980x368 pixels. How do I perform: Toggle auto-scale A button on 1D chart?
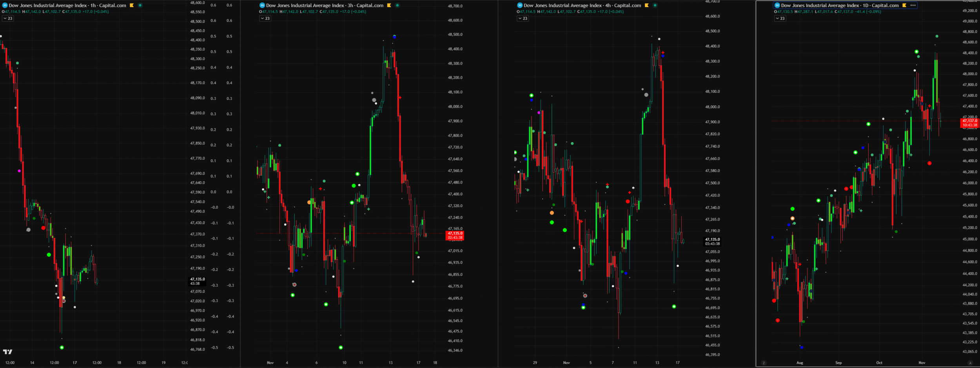coord(970,363)
